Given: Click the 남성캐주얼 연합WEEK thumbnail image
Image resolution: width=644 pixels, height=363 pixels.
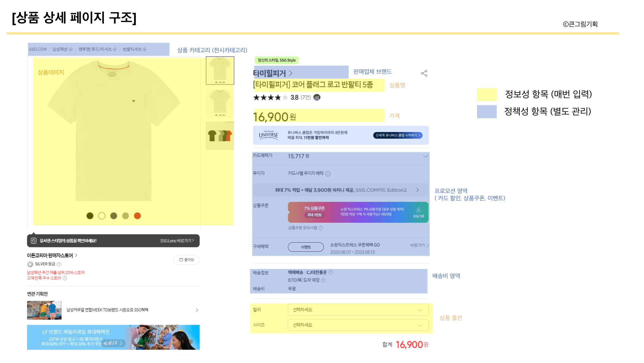Looking at the screenshot, I should pyautogui.click(x=44, y=310).
